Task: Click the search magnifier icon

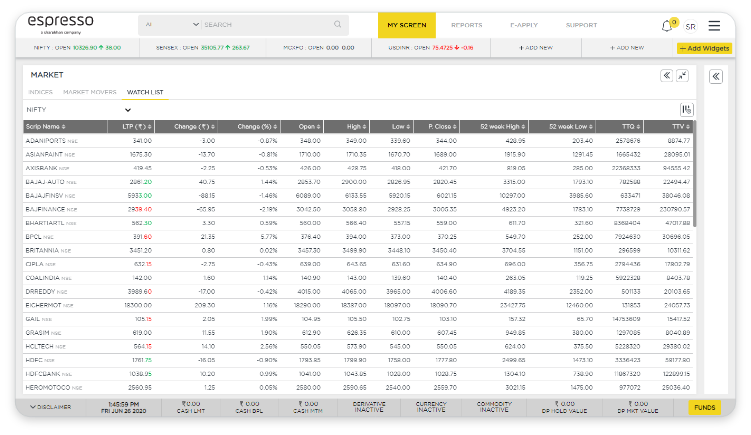Action: click(338, 24)
